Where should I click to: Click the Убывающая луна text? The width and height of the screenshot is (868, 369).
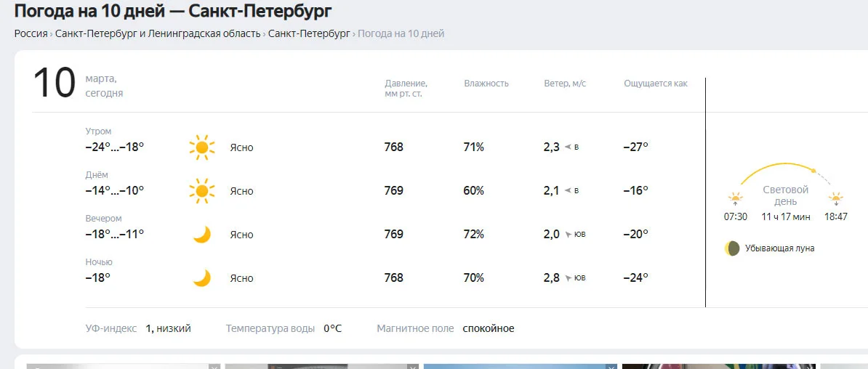[x=779, y=248]
